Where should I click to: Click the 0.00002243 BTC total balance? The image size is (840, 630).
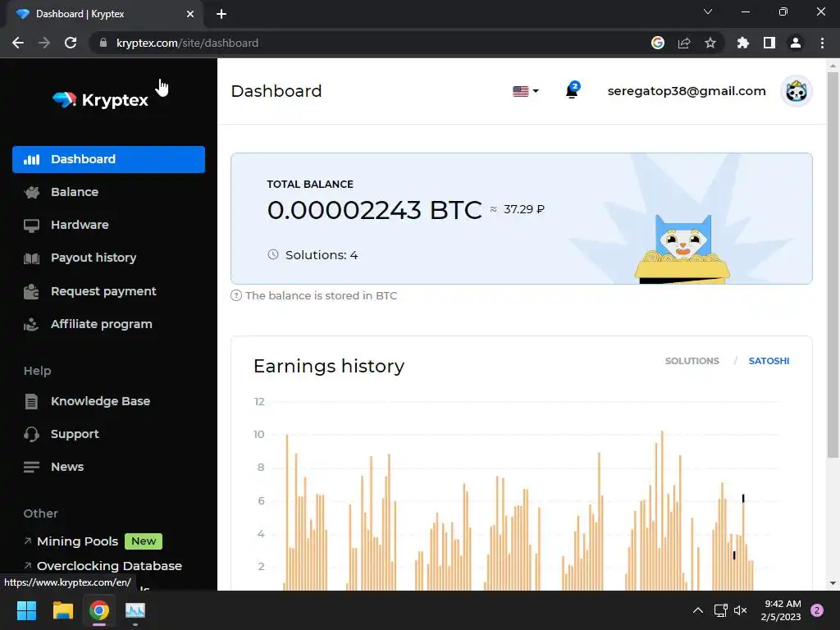[374, 210]
